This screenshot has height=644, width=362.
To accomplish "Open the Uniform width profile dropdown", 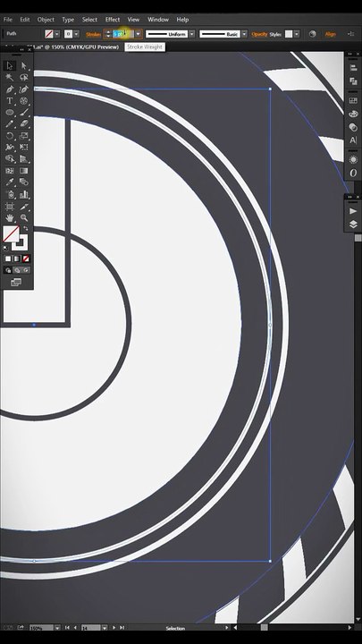I will click(191, 34).
